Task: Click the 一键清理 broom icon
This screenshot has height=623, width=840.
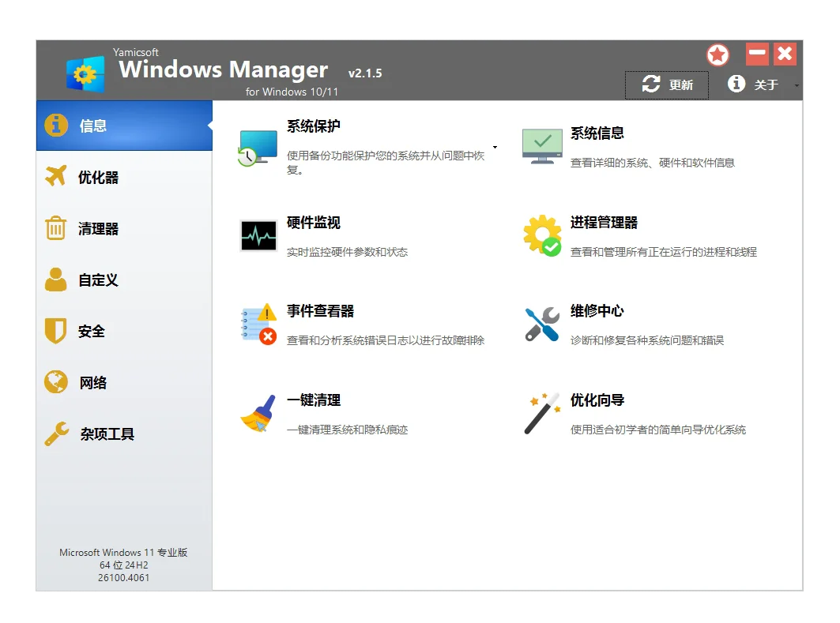Action: [258, 413]
